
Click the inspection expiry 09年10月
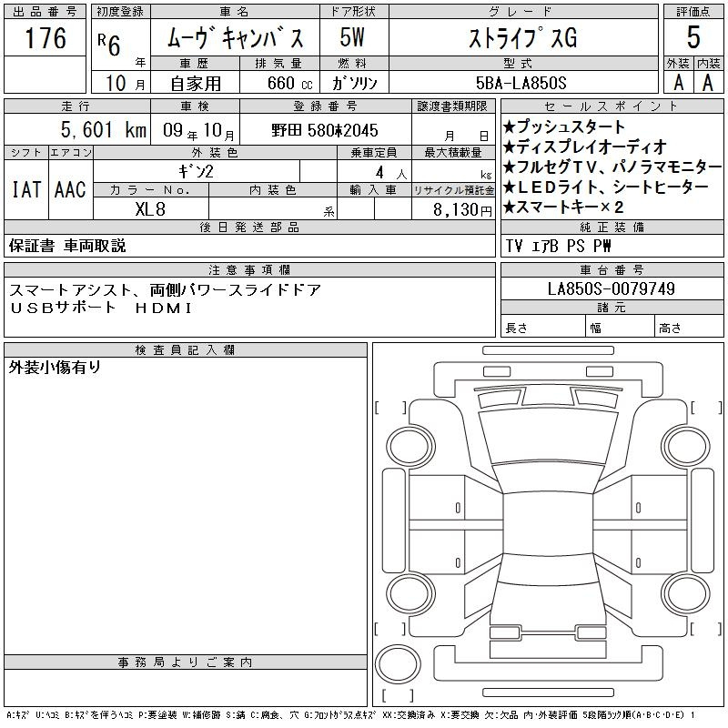click(x=198, y=130)
